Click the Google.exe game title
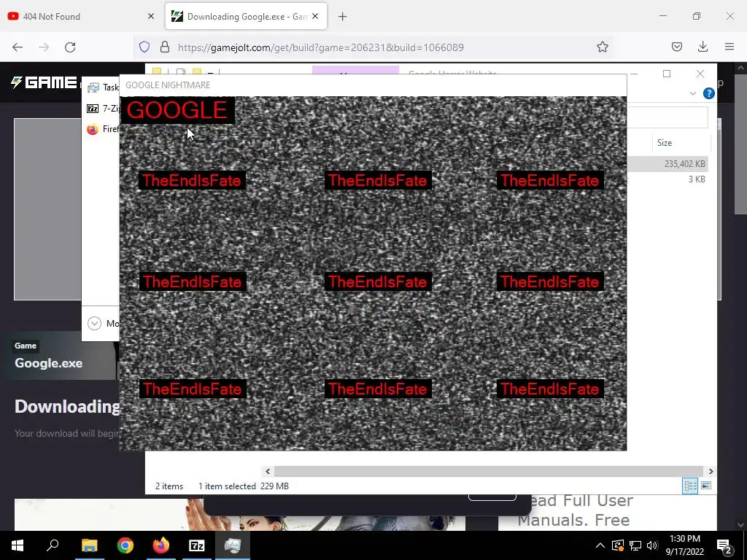The width and height of the screenshot is (747, 560). coord(49,363)
